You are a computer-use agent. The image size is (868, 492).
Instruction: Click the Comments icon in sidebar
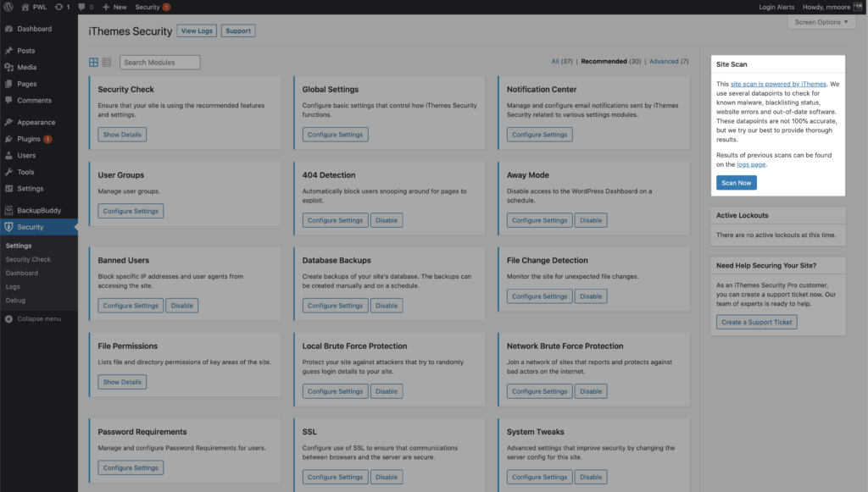(8, 100)
